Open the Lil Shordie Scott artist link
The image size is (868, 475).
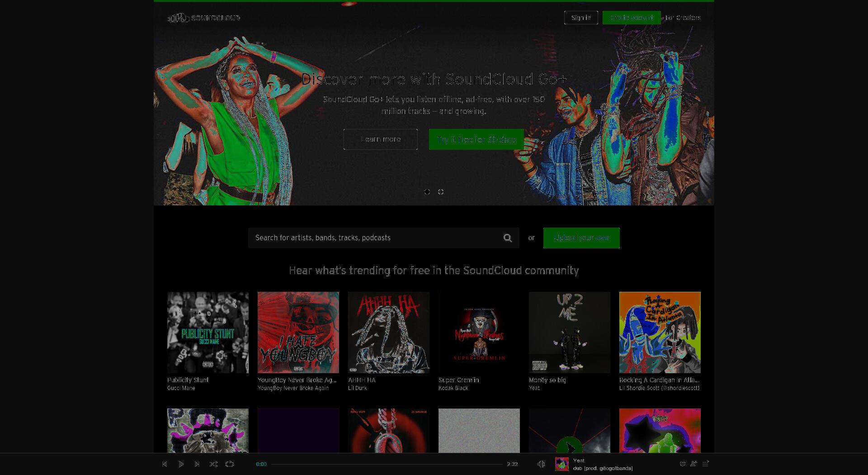pyautogui.click(x=660, y=388)
